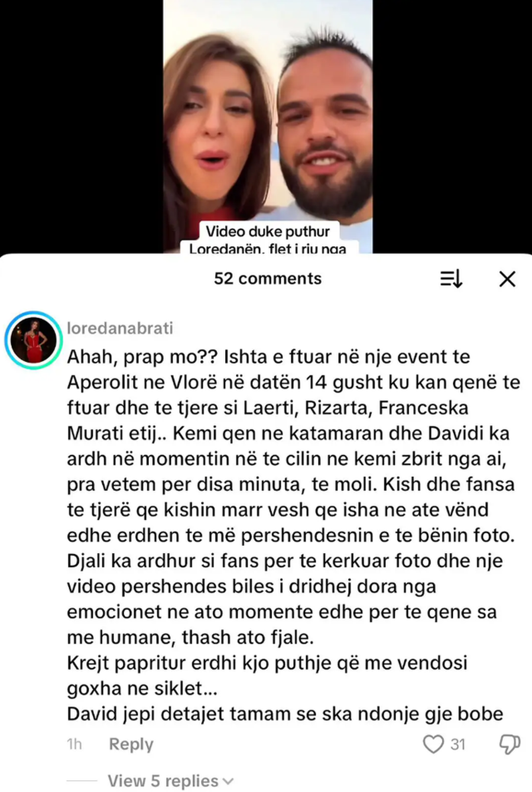This screenshot has width=532, height=792.
Task: Open loredanabrati's profile avatar
Action: 33,341
